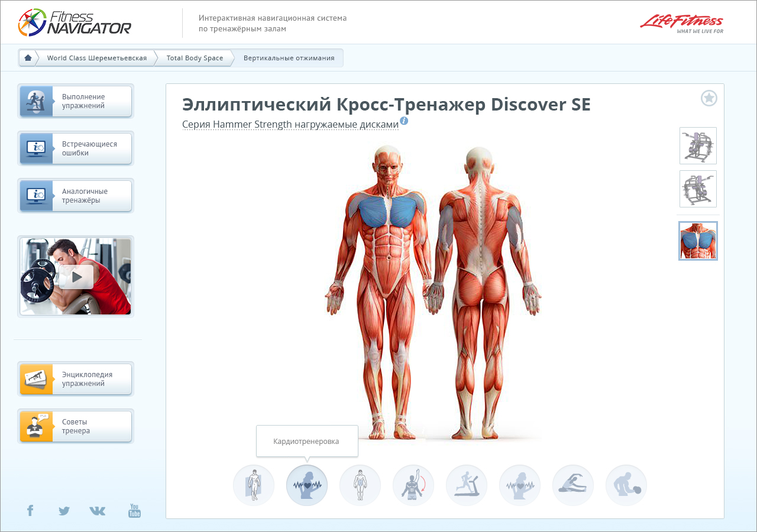Select Вертикальные отжимания breadcrumb
Viewport: 757px width, 532px height.
coord(289,58)
